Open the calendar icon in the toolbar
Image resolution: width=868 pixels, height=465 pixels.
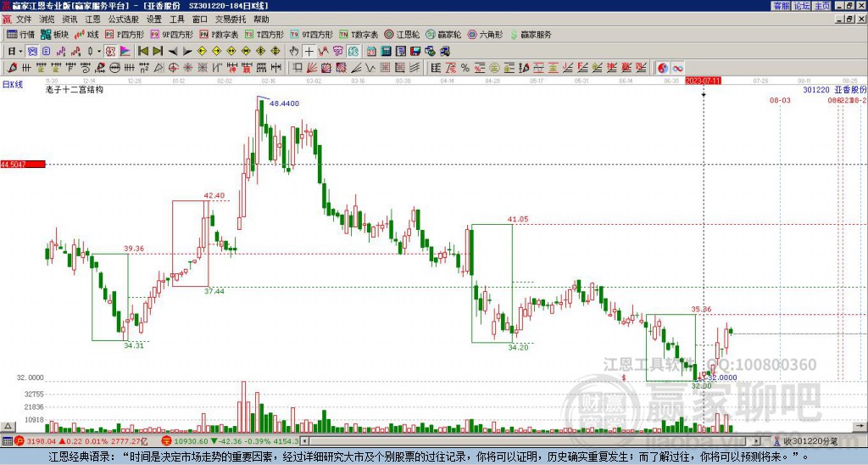[x=371, y=51]
